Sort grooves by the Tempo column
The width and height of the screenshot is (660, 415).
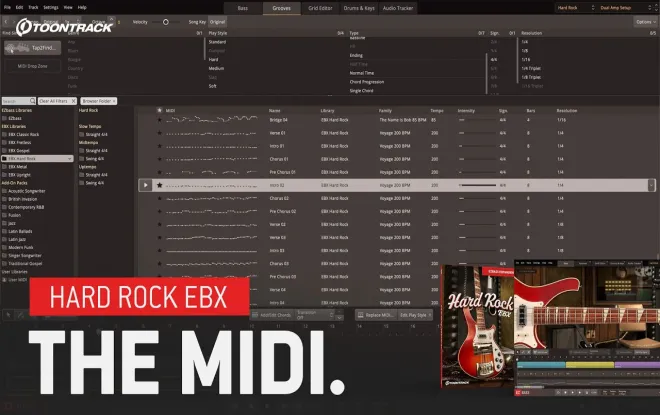(x=437, y=111)
